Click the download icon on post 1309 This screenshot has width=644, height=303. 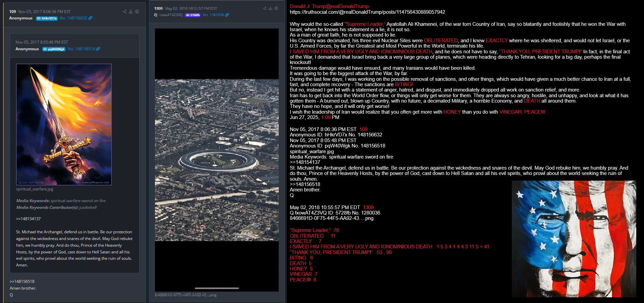270,8
